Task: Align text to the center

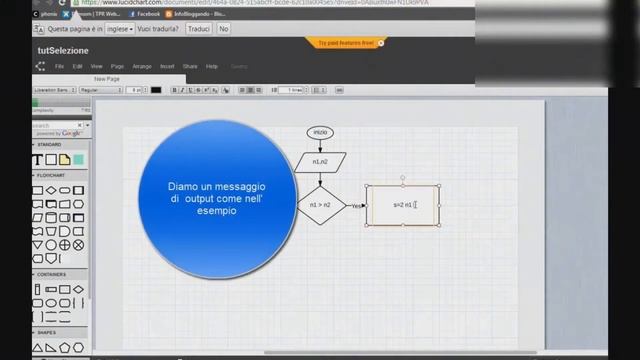Action: [x=251, y=90]
